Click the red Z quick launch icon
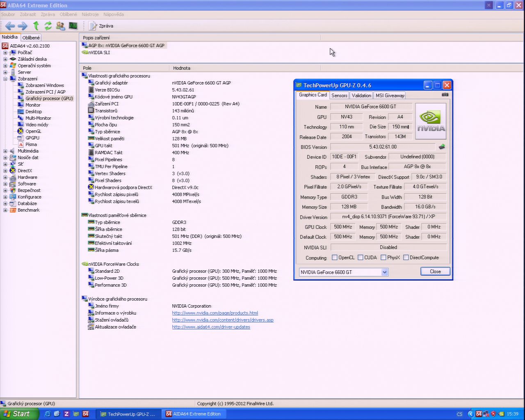 [66, 414]
